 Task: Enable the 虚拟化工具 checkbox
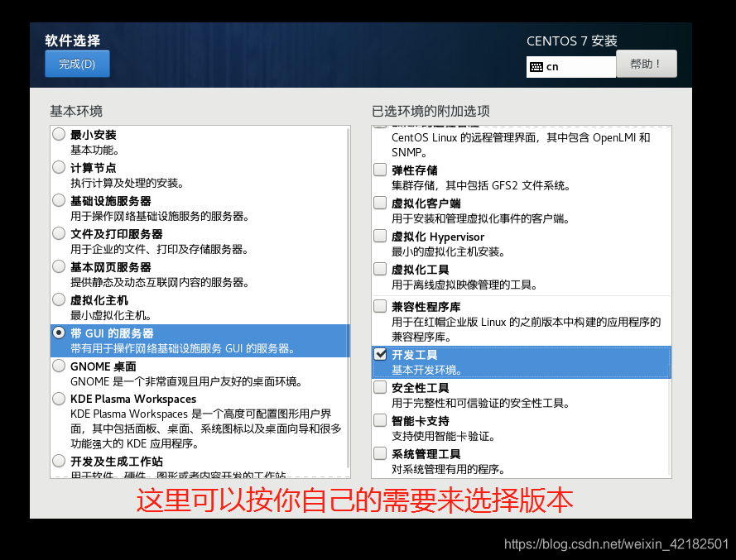click(x=380, y=269)
